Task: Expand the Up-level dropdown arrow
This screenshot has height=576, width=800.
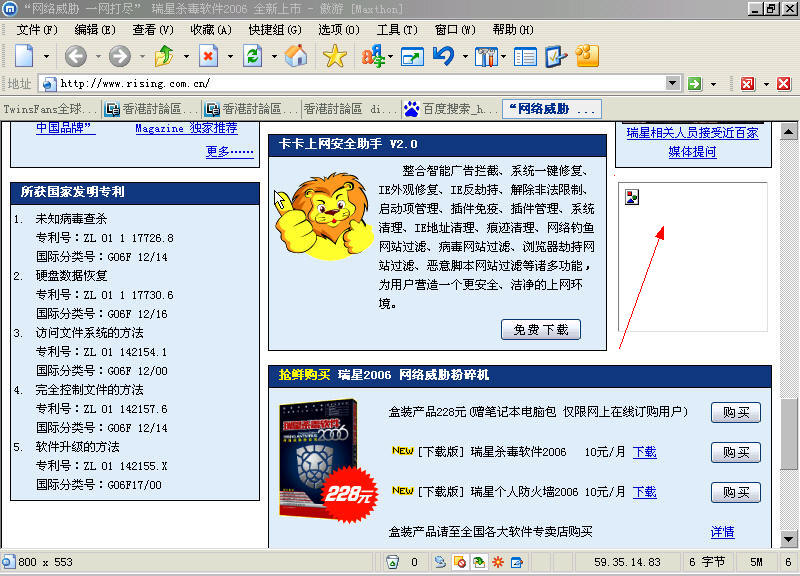Action: coord(186,56)
